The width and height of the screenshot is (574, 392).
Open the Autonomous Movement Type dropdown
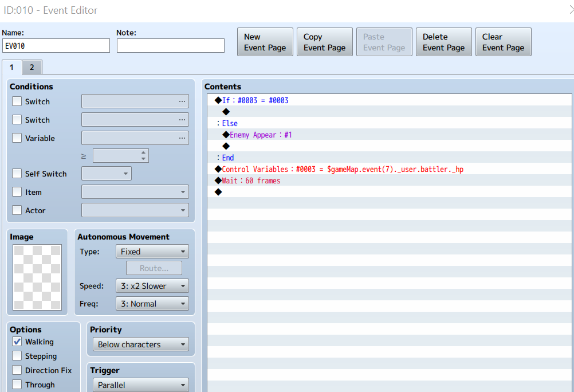click(x=152, y=252)
